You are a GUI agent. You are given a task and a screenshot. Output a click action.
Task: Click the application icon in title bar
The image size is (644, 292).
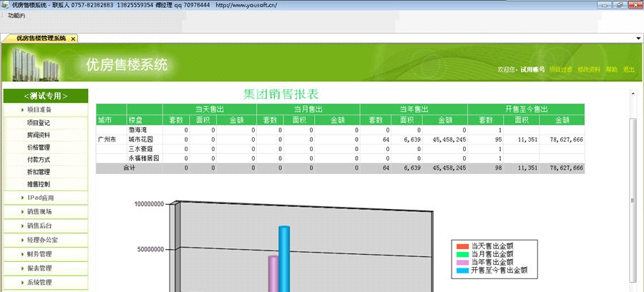point(5,5)
